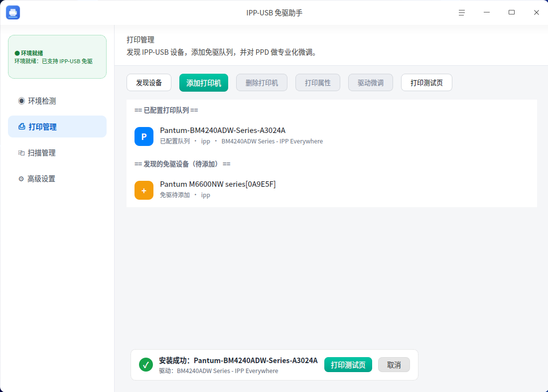The height and width of the screenshot is (392, 548).
Task: Dismiss notification with 取消 button
Action: tap(394, 365)
